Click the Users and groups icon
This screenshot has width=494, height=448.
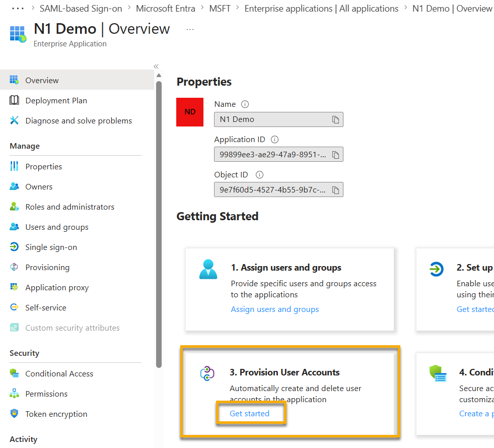coord(14,227)
